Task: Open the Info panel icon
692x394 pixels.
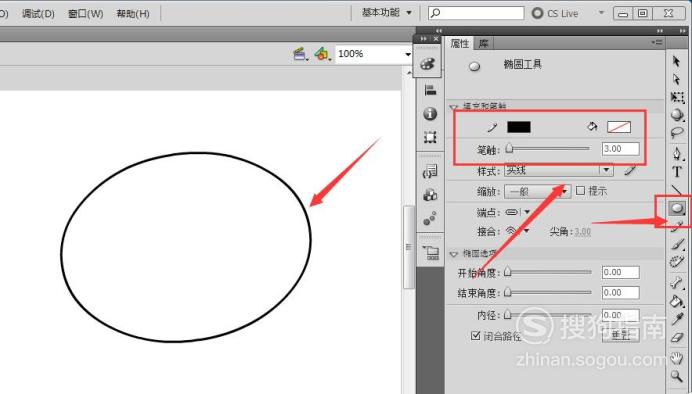Action: click(430, 114)
